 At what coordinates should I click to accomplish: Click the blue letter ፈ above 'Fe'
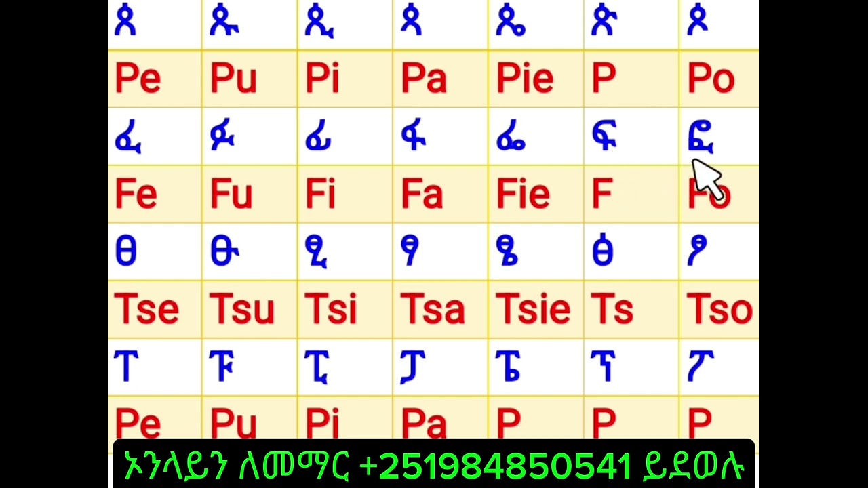tap(127, 136)
